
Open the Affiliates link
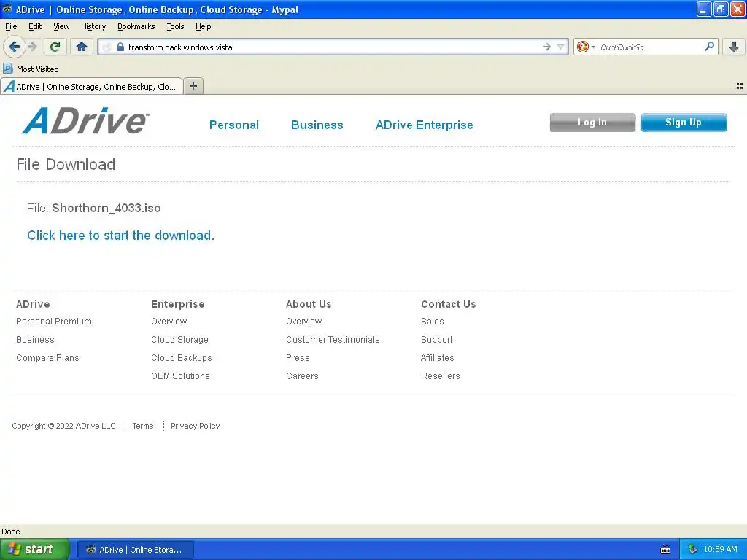point(438,357)
